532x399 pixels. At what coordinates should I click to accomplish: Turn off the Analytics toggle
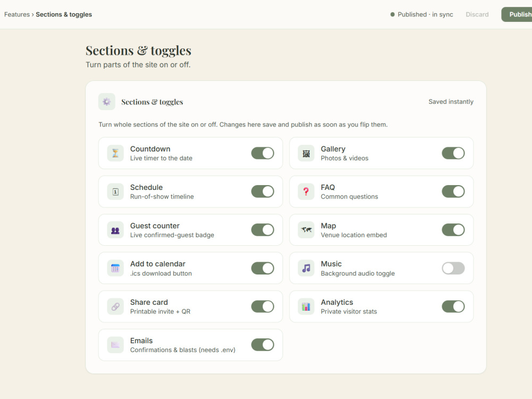point(453,307)
